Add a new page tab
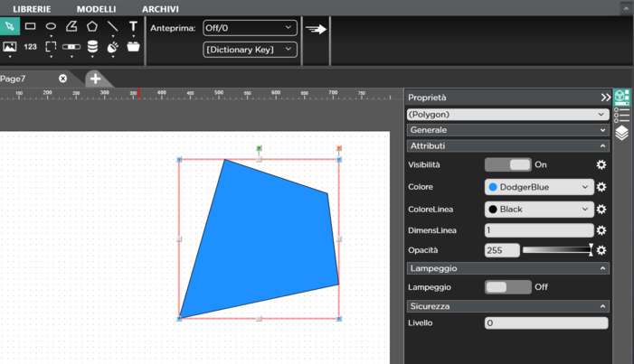Viewport: 634px width, 364px height. 95,79
